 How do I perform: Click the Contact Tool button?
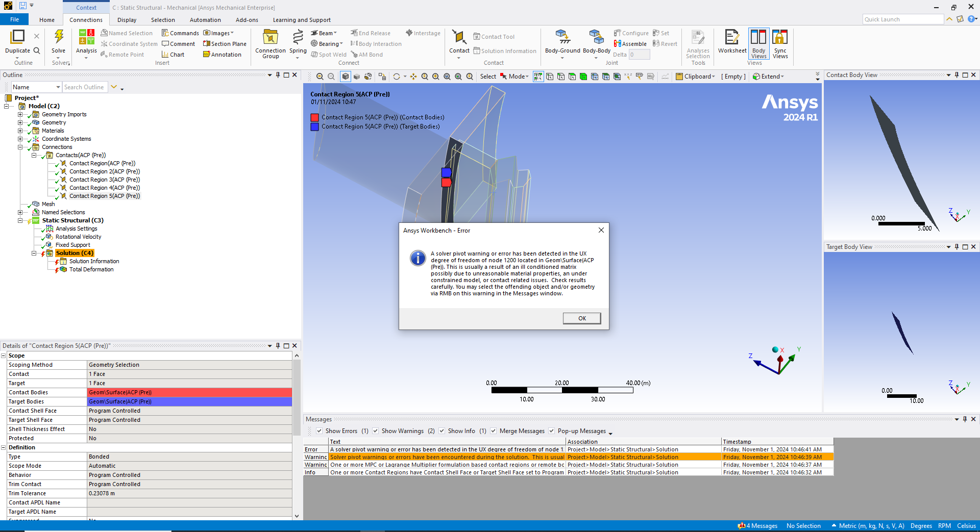click(x=494, y=37)
